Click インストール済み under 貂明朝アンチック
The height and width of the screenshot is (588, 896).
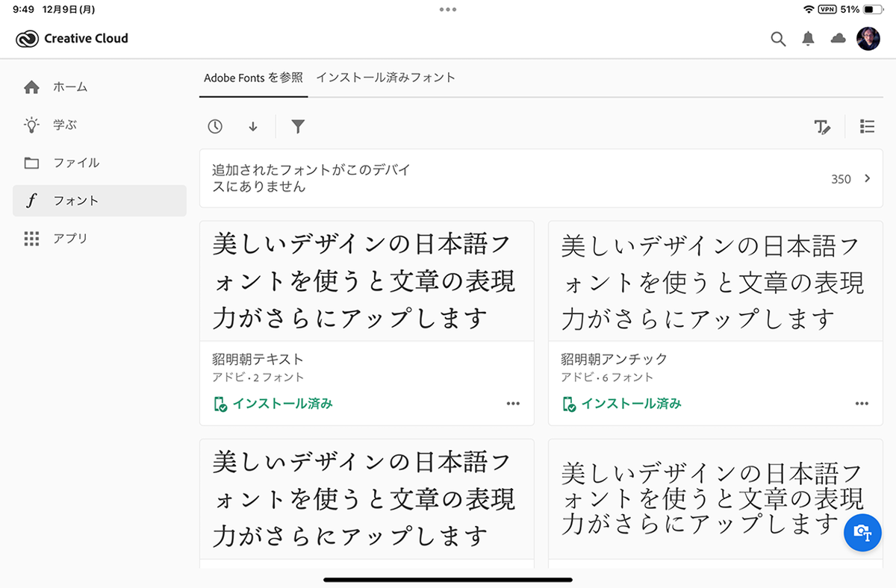(621, 404)
